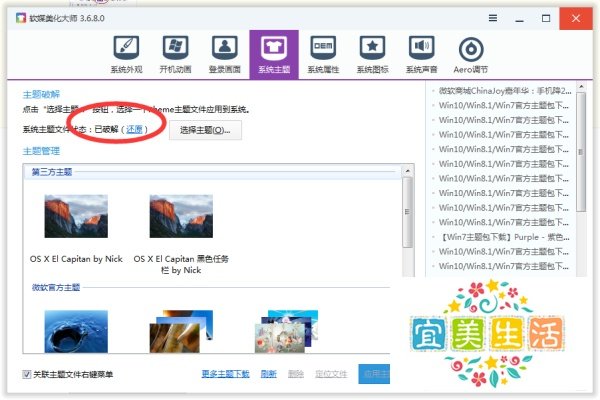Open the 更多主题下载 link
600x400 pixels.
pos(225,374)
